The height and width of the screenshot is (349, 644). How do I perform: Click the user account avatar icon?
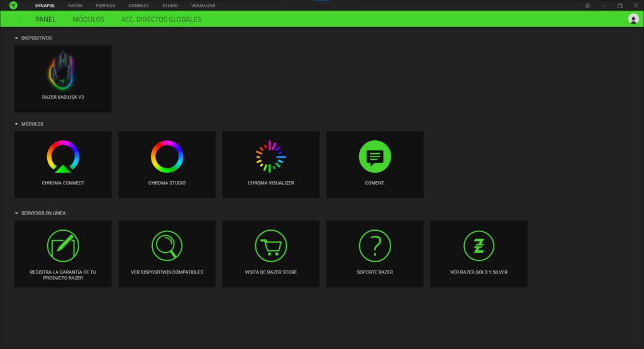point(633,19)
